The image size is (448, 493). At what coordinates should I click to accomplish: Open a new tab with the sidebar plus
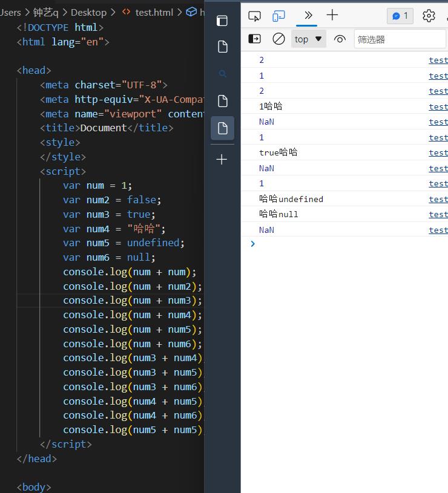[x=222, y=159]
